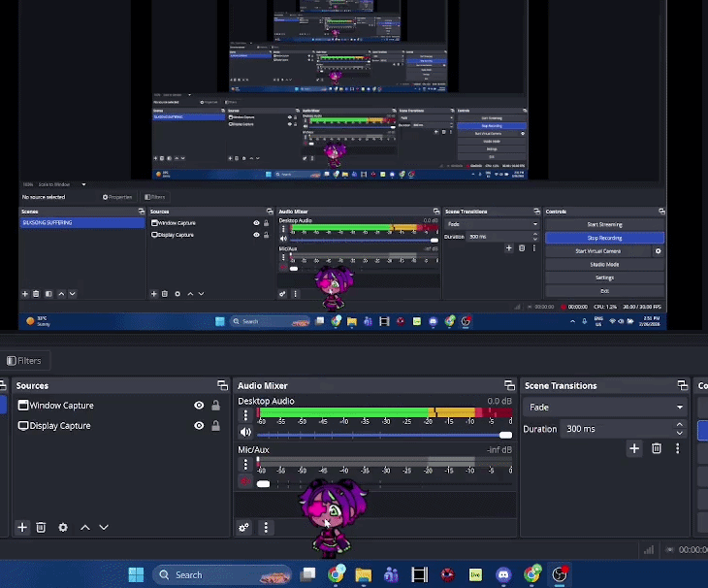This screenshot has width=708, height=588.
Task: Unmute the Mic/Aux channel
Action: (x=245, y=482)
